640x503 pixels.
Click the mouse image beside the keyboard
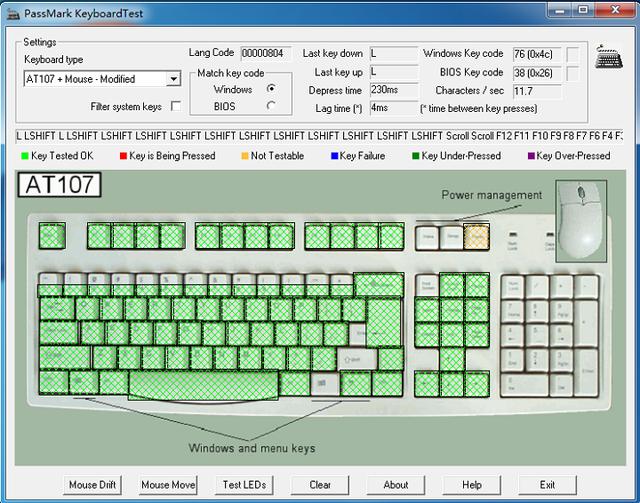coord(581,218)
